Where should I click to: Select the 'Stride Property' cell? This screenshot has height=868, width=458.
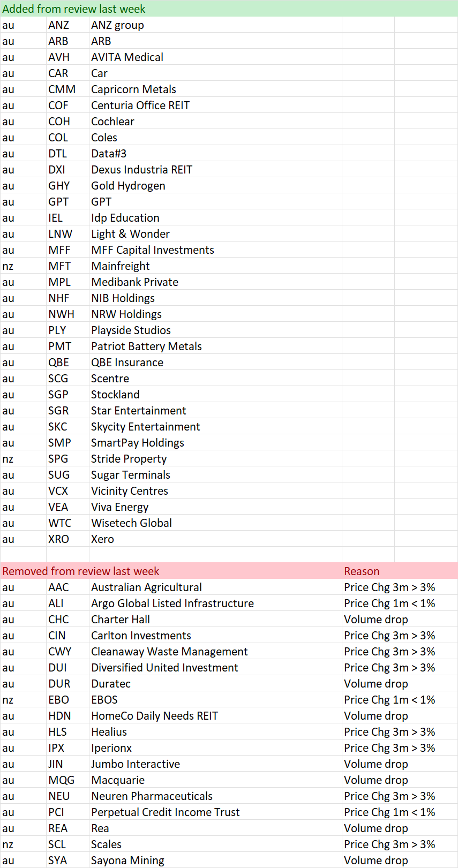pos(215,458)
